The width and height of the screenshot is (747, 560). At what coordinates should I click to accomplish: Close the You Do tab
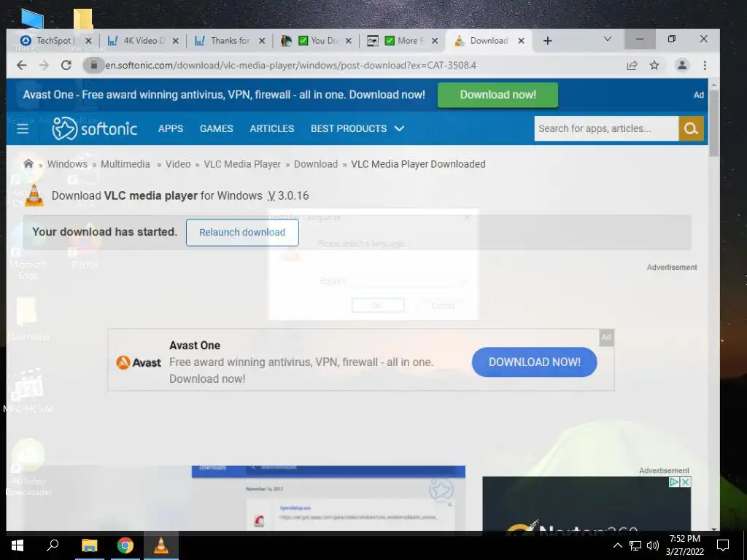click(x=349, y=41)
